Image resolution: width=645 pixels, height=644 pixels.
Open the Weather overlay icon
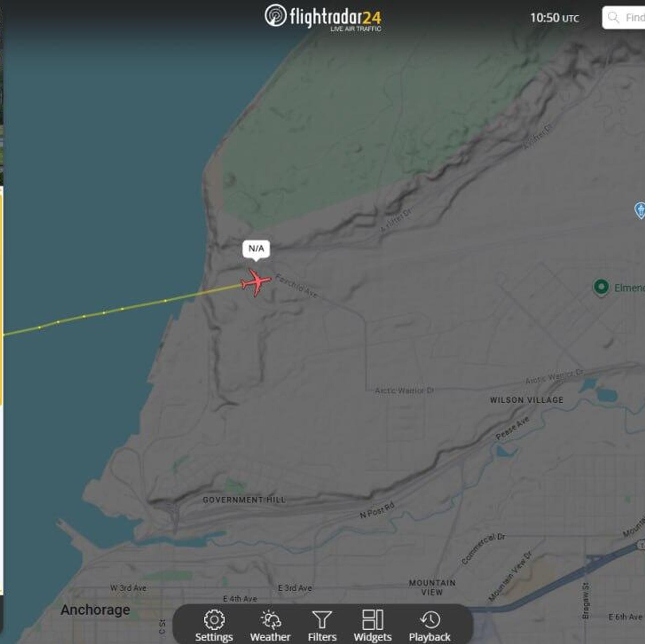pyautogui.click(x=270, y=619)
